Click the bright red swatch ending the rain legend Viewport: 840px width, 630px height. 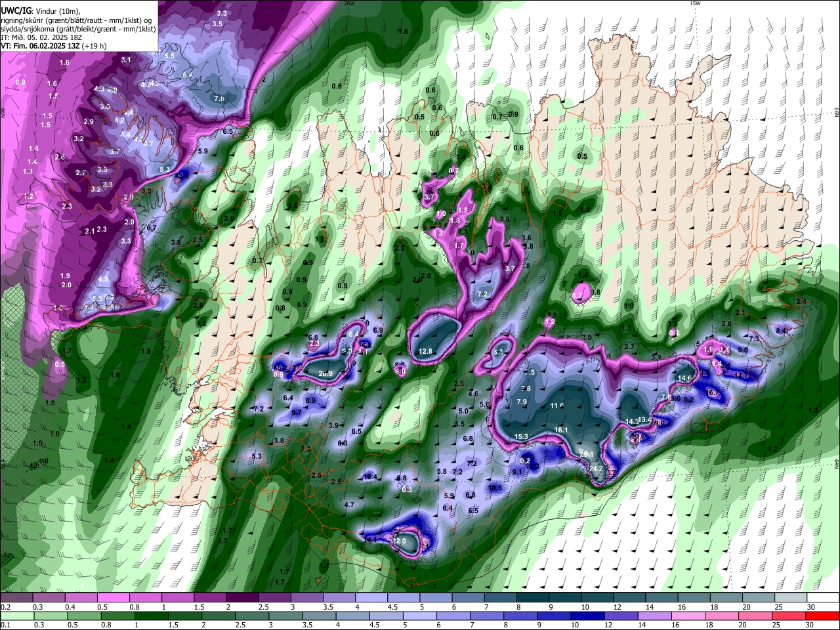(x=823, y=616)
